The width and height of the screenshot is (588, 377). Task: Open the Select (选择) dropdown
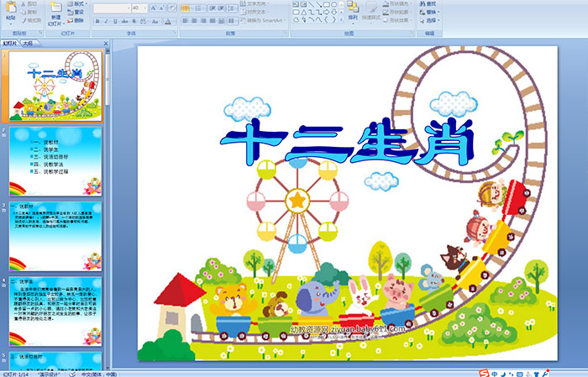[430, 20]
